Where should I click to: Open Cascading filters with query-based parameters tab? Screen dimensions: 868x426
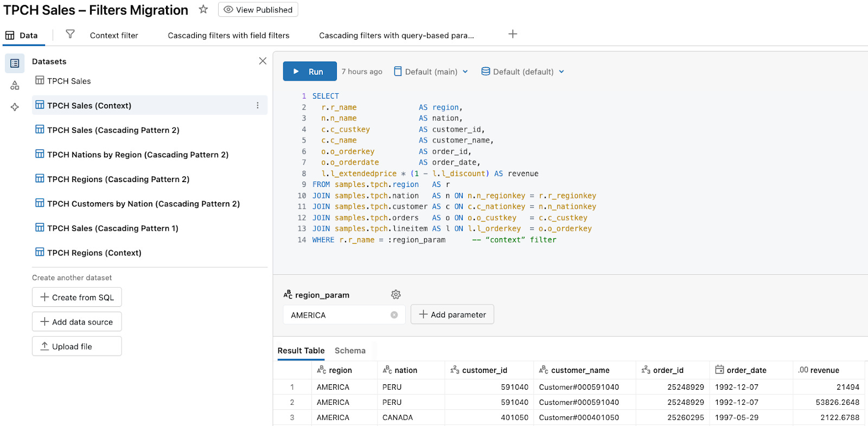pos(397,35)
